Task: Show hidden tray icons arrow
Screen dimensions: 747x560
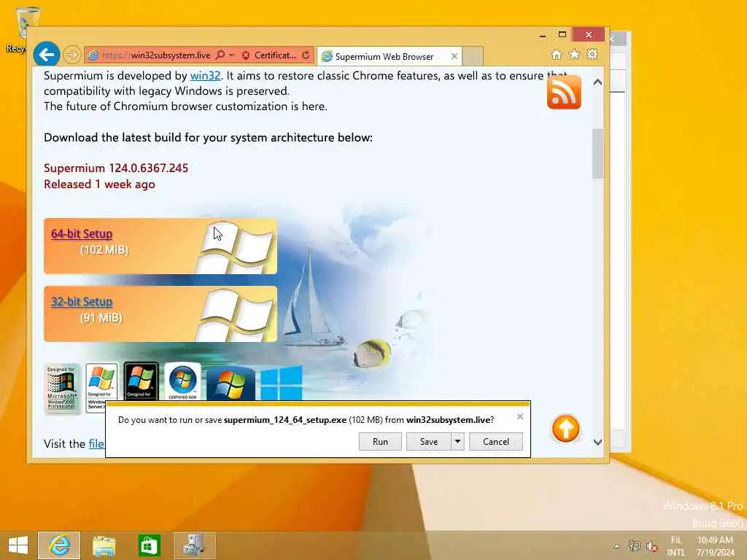Action: point(616,546)
